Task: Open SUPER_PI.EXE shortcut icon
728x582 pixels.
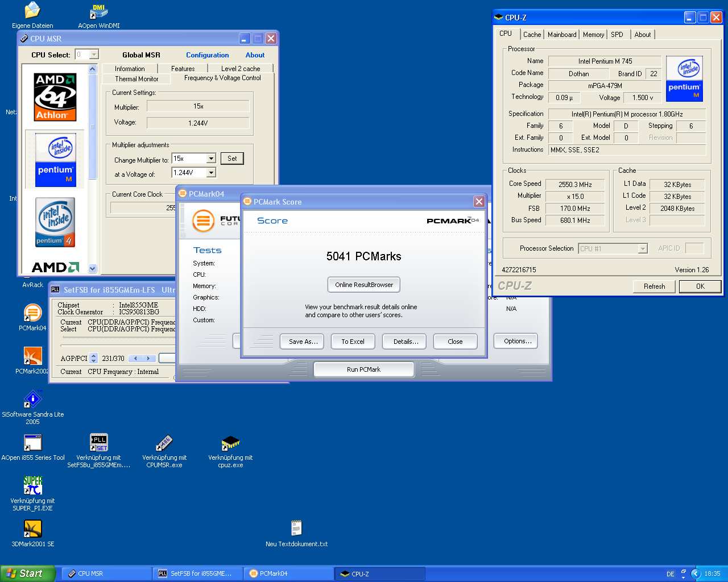Action: coord(32,485)
